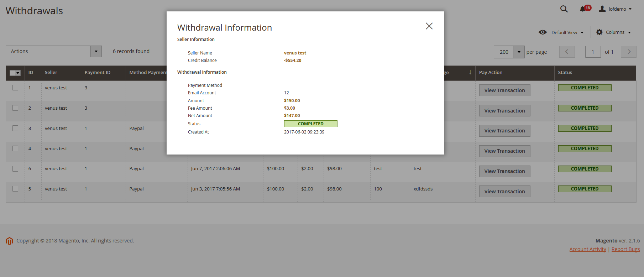Tick the checkbox for row ID 5

[15, 189]
